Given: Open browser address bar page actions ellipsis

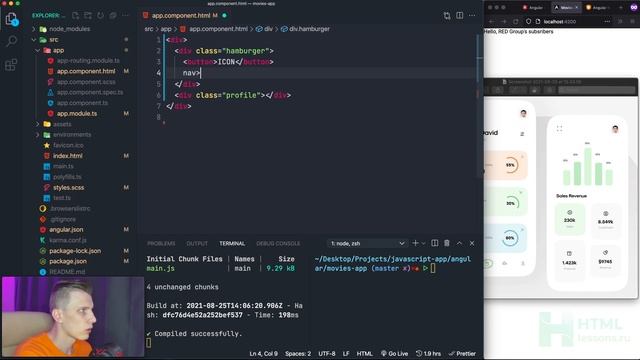Looking at the screenshot, I should click(607, 22).
